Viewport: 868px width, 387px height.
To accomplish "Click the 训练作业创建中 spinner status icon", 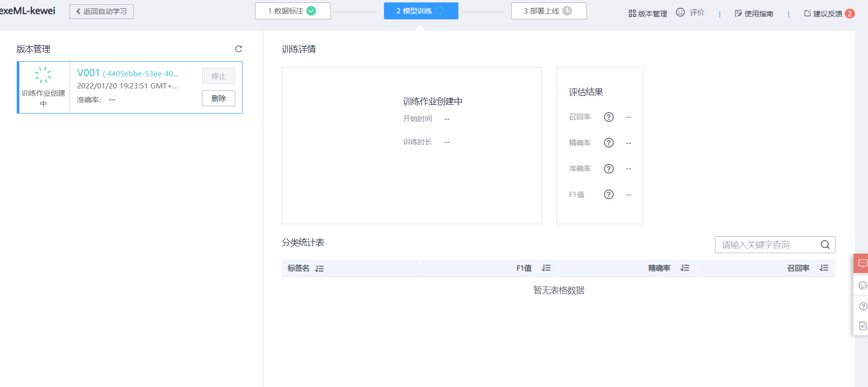I will point(43,75).
